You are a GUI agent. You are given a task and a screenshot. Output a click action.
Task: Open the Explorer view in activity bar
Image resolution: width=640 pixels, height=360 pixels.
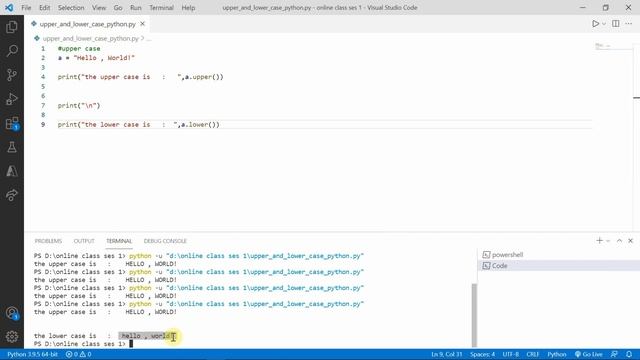click(12, 27)
